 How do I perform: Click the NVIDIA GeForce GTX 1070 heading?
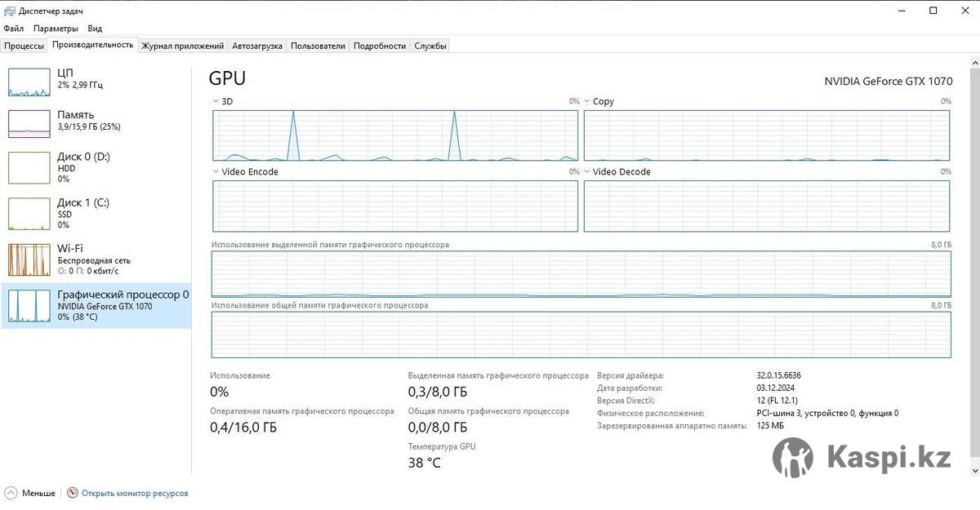point(889,82)
